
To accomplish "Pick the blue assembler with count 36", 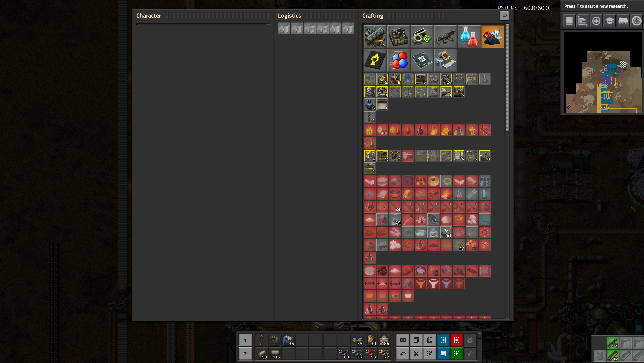I will point(288,340).
